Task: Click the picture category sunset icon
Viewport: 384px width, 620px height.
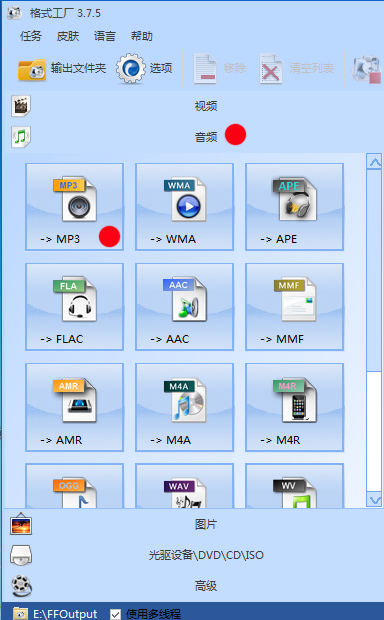Action: (x=21, y=524)
